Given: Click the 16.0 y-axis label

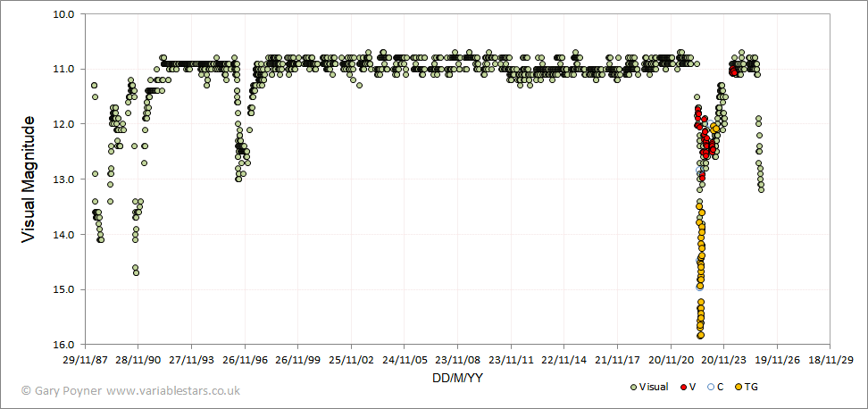Looking at the screenshot, I should (x=63, y=345).
